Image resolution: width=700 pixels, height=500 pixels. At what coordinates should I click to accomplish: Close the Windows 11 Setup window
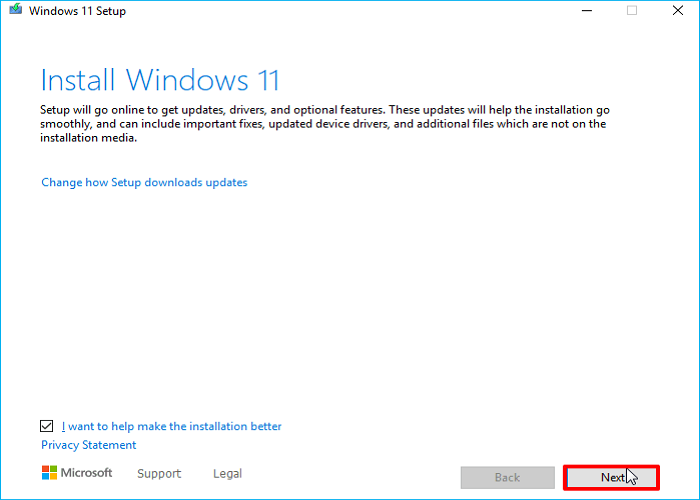[x=678, y=10]
